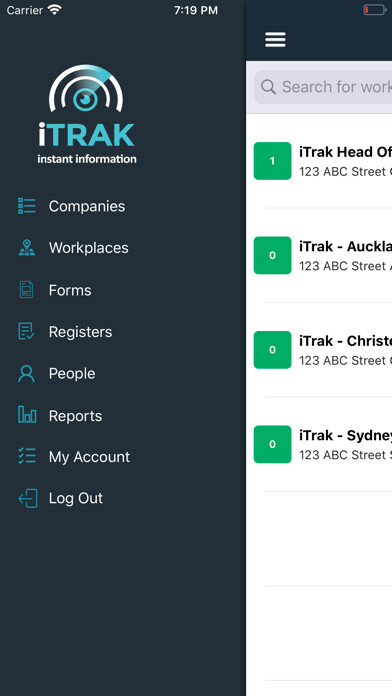Open the Workplaces menu item
Viewport: 392px width, 696px height.
point(88,248)
